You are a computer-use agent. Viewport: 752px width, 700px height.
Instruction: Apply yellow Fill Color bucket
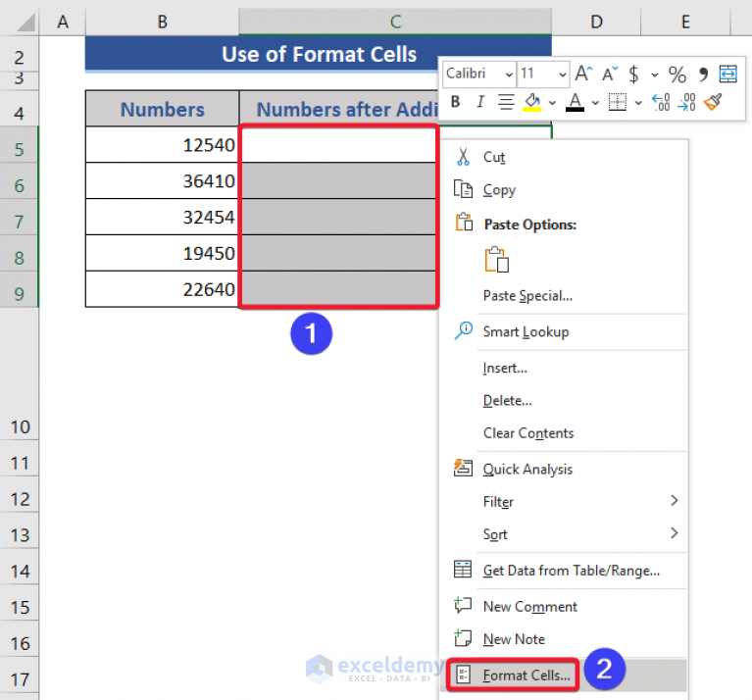pyautogui.click(x=531, y=102)
